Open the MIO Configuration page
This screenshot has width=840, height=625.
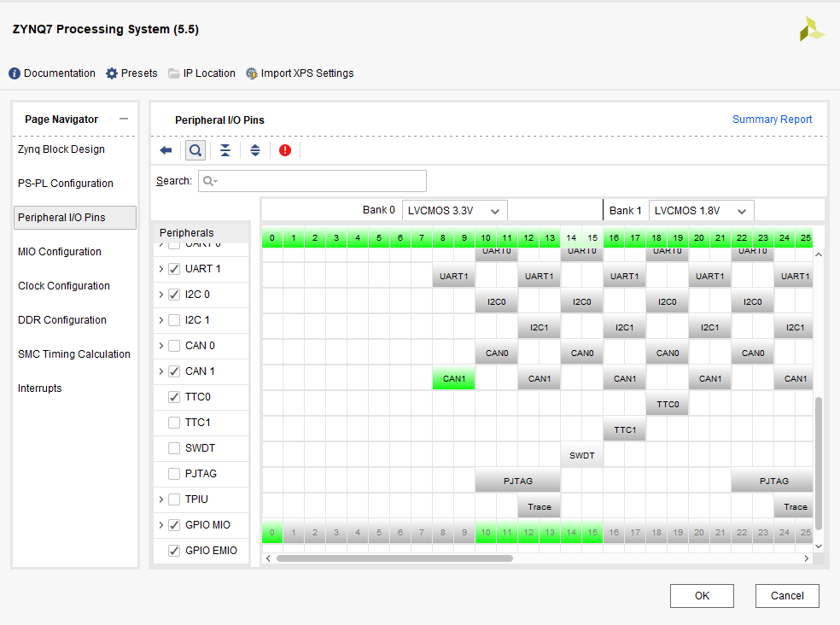point(60,252)
